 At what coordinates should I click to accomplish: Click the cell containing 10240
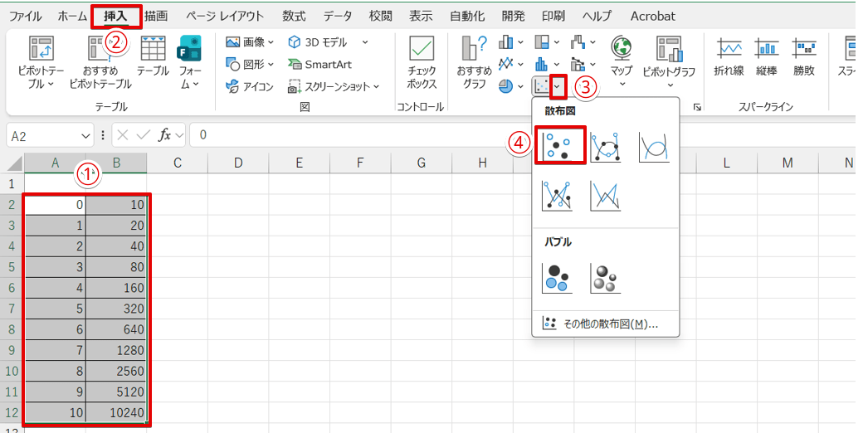click(116, 412)
